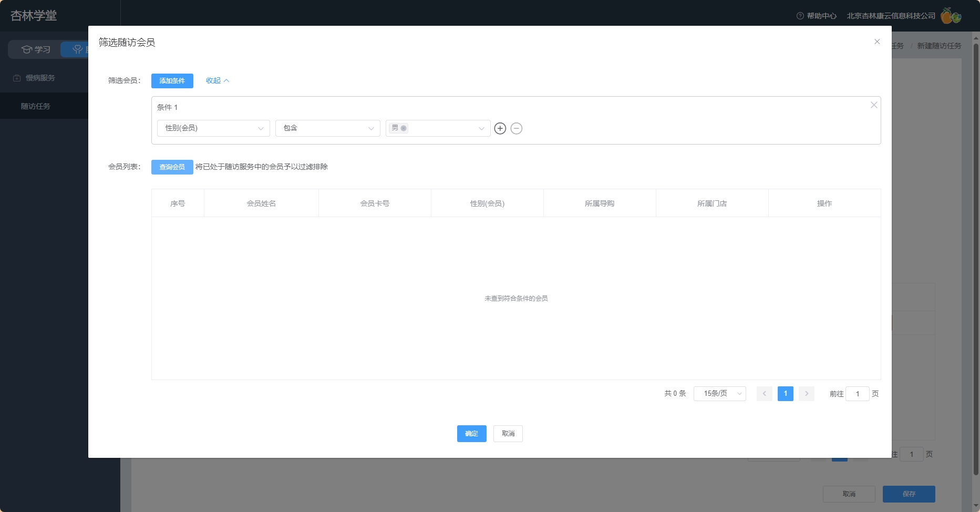
Task: Click the 保存 button on the background page
Action: 909,494
